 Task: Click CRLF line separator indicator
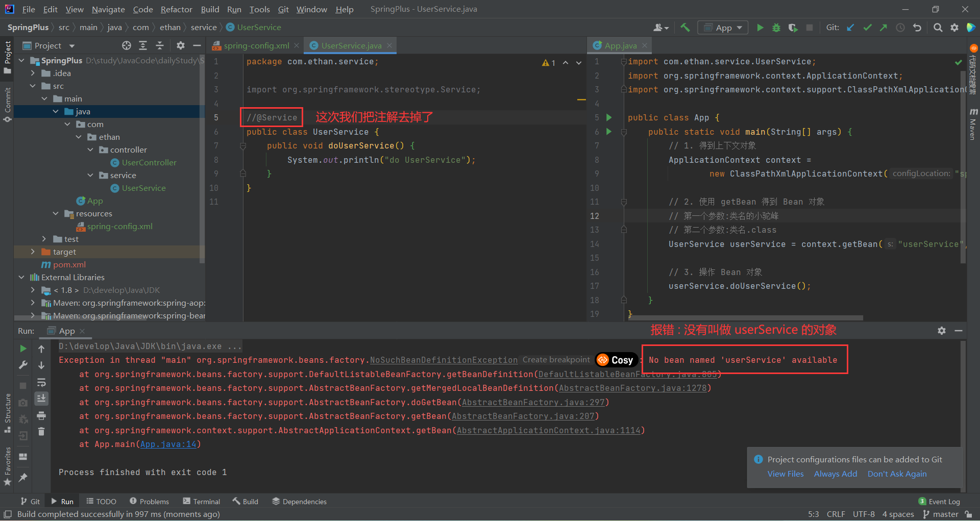(836, 514)
